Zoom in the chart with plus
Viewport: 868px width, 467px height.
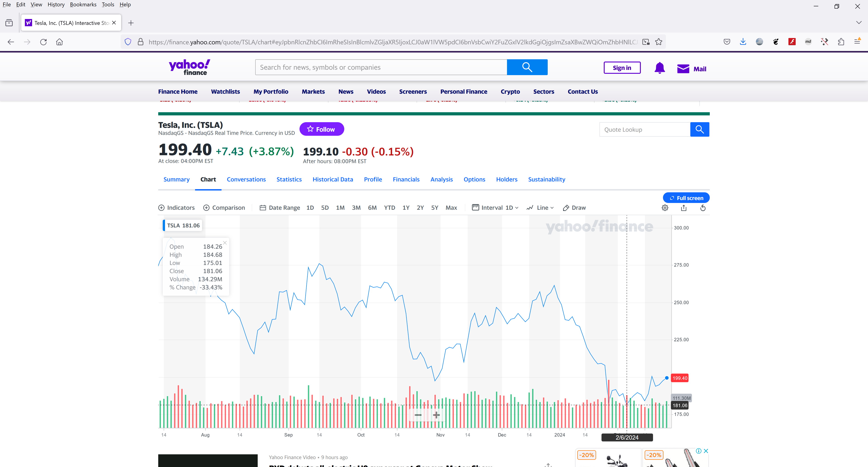click(x=436, y=415)
